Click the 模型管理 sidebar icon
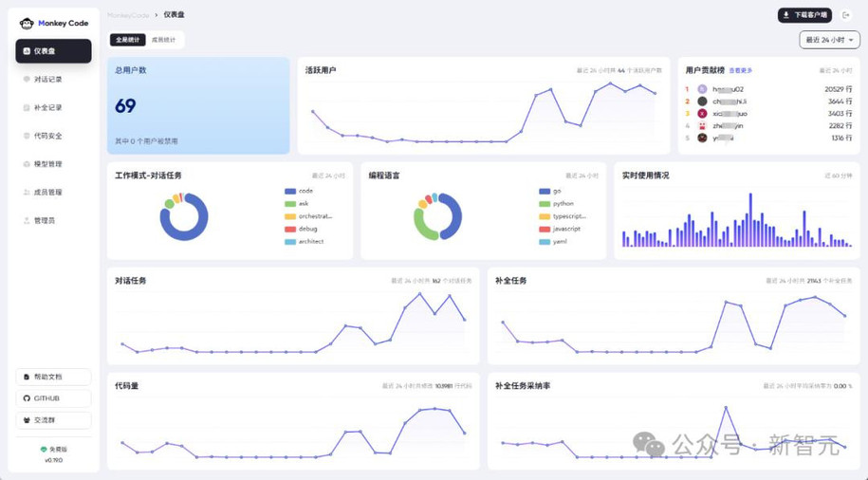The width and height of the screenshot is (868, 480). coord(27,164)
